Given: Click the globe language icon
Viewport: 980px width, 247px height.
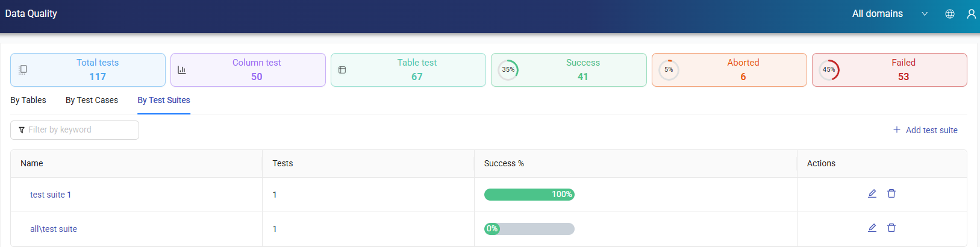Looking at the screenshot, I should click(x=950, y=14).
